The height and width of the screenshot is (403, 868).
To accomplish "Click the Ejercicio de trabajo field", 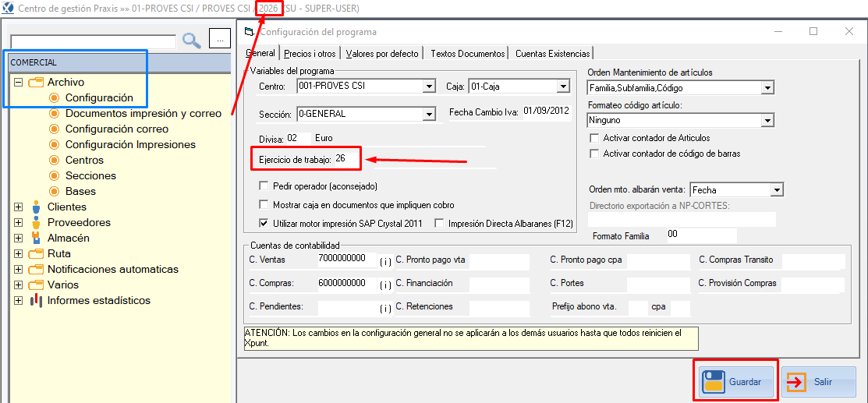I will (x=347, y=159).
